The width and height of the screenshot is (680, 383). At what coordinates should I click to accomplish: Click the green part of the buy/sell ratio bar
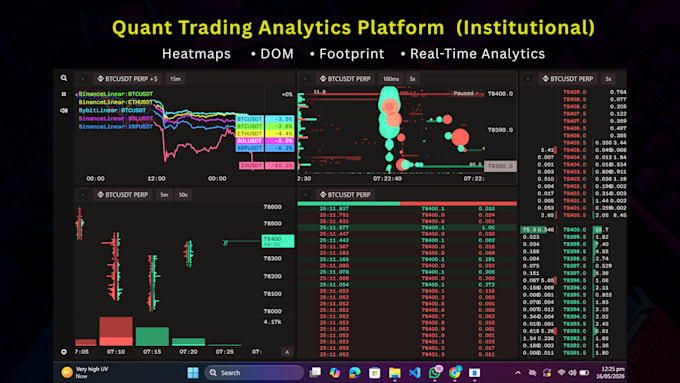(x=349, y=203)
